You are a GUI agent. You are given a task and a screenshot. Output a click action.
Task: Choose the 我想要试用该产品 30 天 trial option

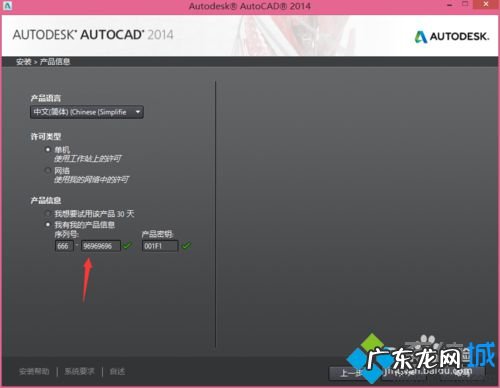(x=48, y=213)
